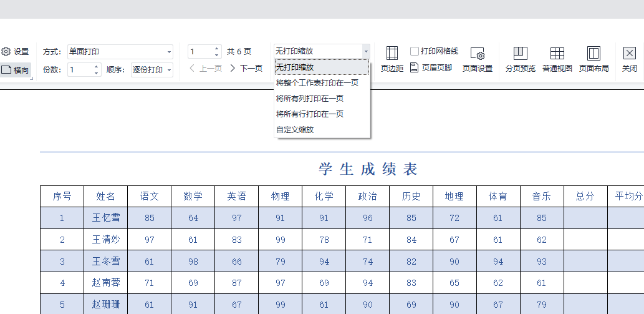Click the name cell 赵珊珊

tap(105, 305)
